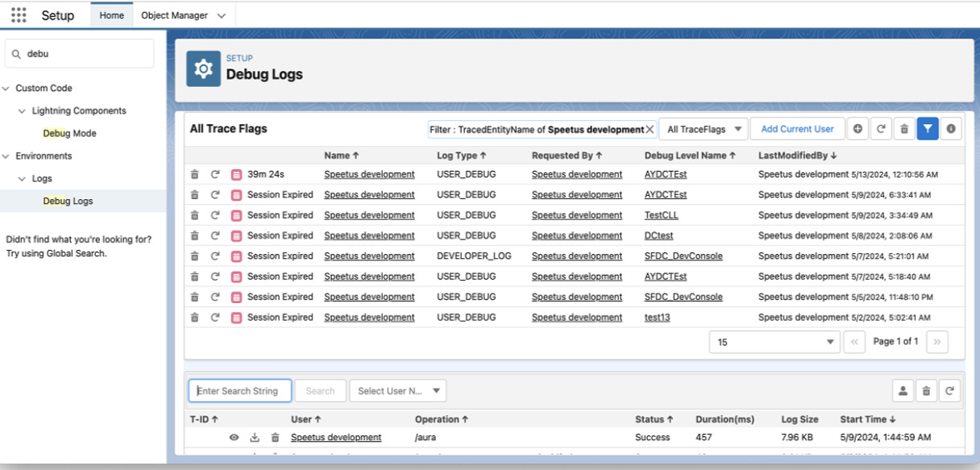Image resolution: width=980 pixels, height=470 pixels.
Task: Click calendar icon in the test13 row
Action: tap(236, 318)
